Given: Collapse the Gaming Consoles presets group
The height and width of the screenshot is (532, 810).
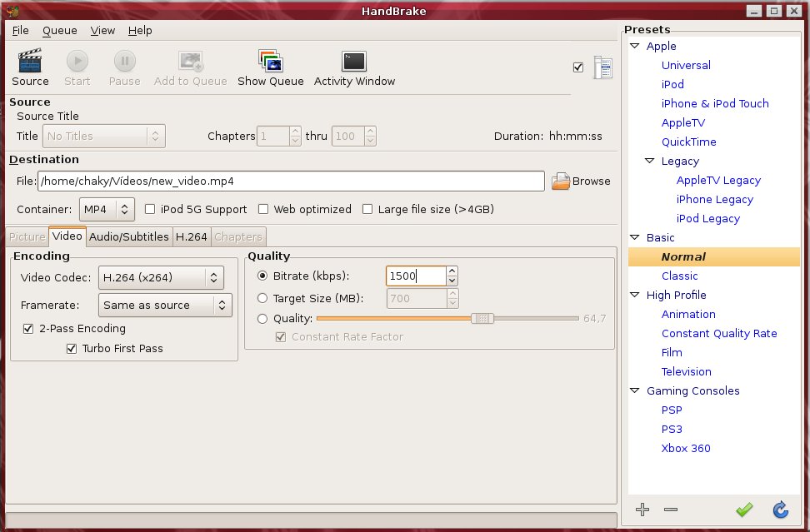Looking at the screenshot, I should [635, 390].
